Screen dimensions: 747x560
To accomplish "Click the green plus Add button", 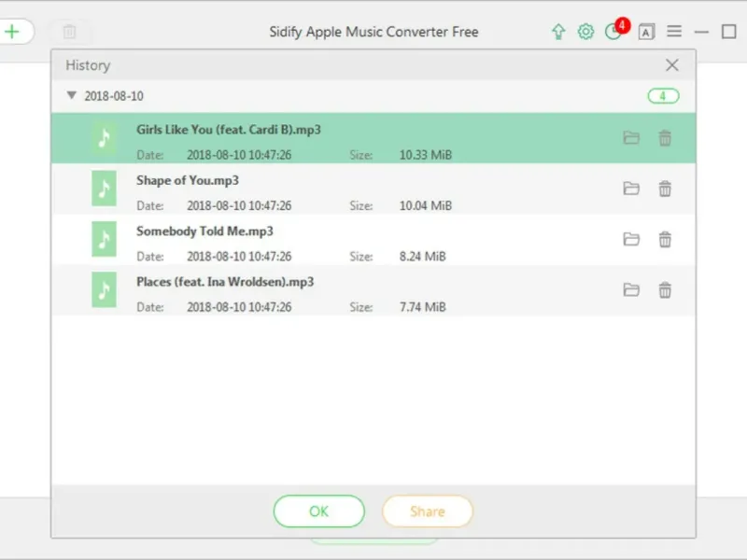I will tap(13, 32).
